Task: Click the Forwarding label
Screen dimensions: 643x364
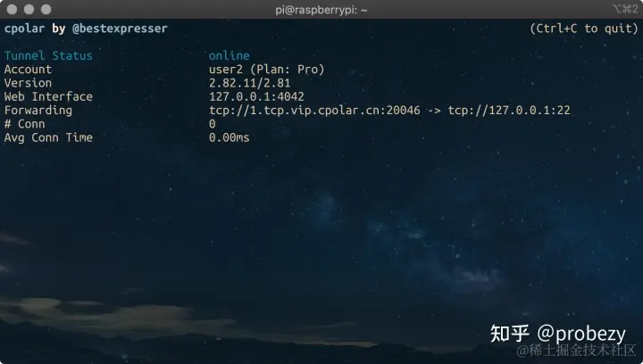Action: (38, 111)
